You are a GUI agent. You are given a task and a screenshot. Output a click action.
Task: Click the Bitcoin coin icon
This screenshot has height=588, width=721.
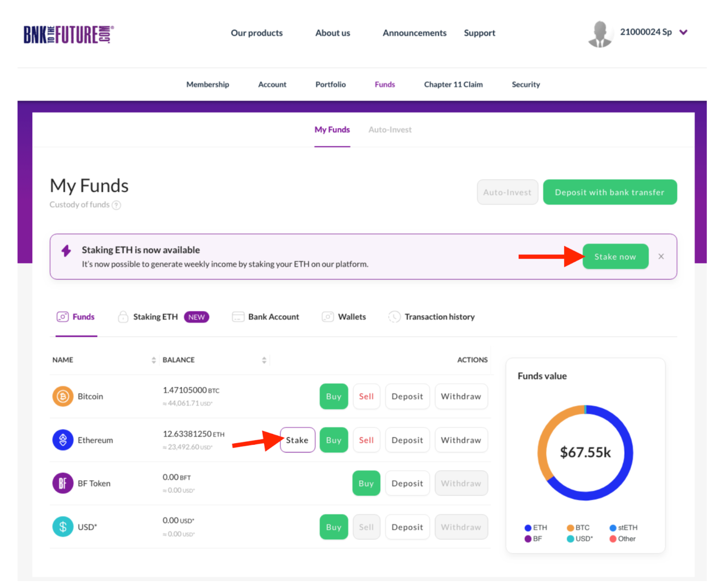click(x=63, y=396)
